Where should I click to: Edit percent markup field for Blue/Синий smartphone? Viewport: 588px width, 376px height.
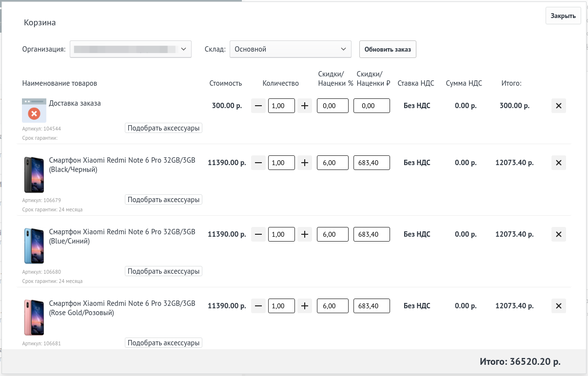point(333,234)
